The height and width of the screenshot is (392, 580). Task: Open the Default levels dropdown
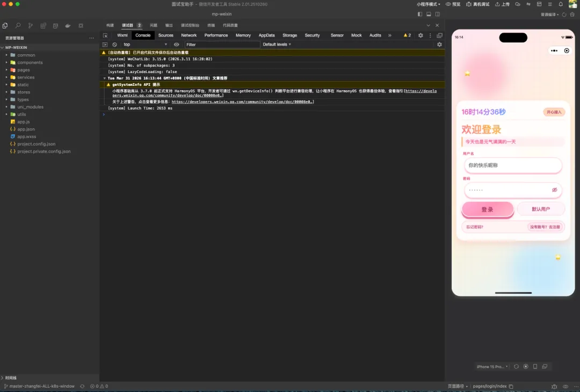(x=277, y=45)
